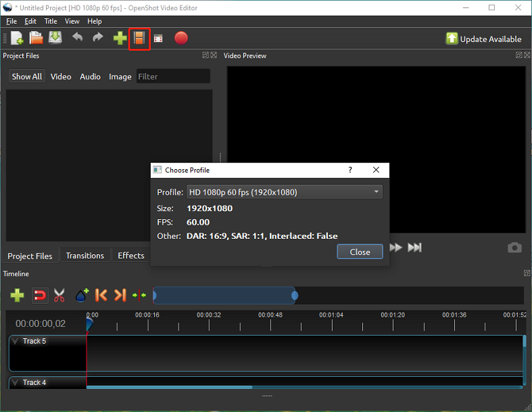The image size is (532, 412).
Task: Filter project files by Image
Action: pyautogui.click(x=120, y=76)
